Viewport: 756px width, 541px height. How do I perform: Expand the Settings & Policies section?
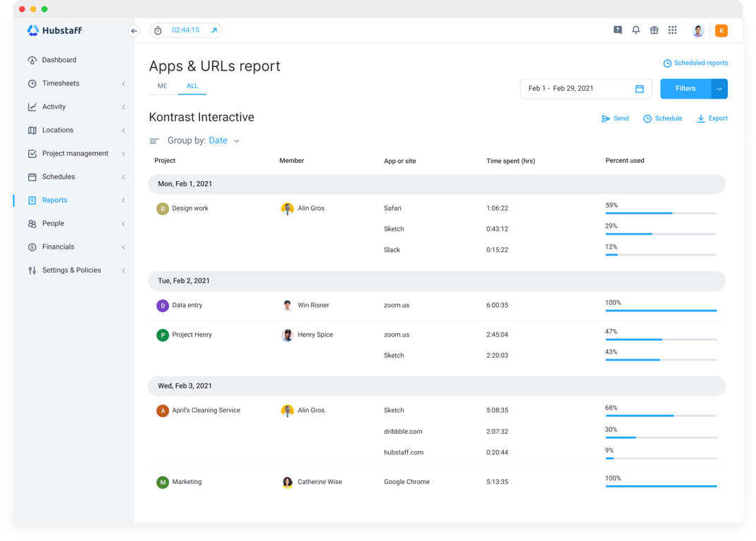(x=125, y=270)
